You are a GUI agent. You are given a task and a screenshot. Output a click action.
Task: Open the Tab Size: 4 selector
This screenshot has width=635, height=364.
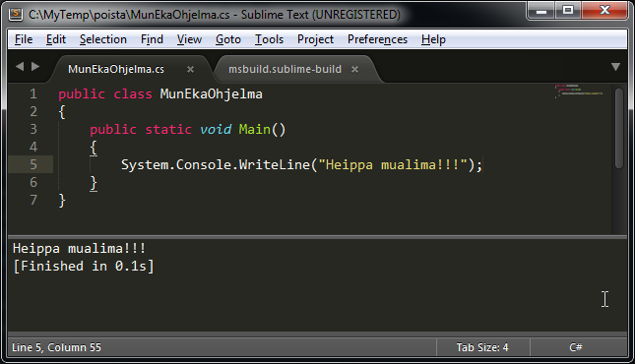point(482,347)
